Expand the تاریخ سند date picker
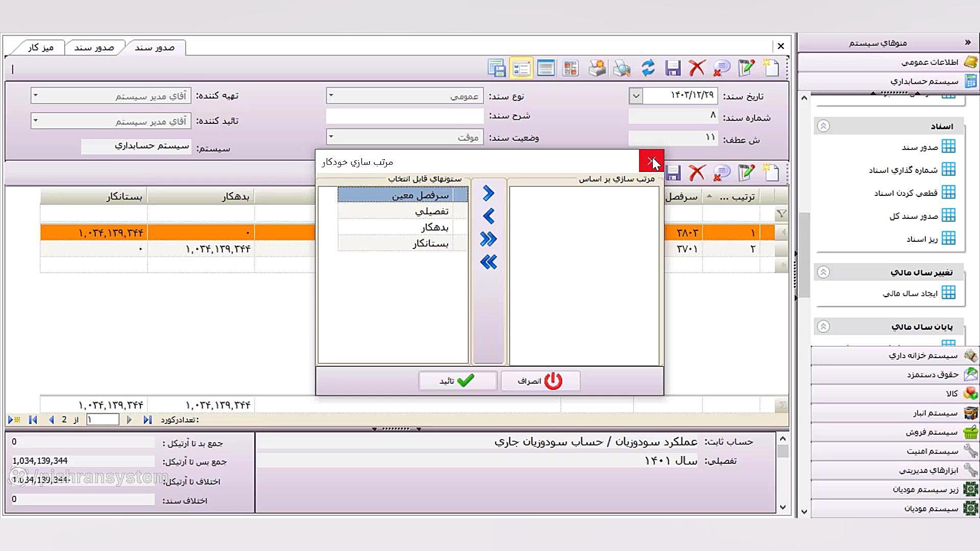The image size is (980, 551). coord(635,95)
